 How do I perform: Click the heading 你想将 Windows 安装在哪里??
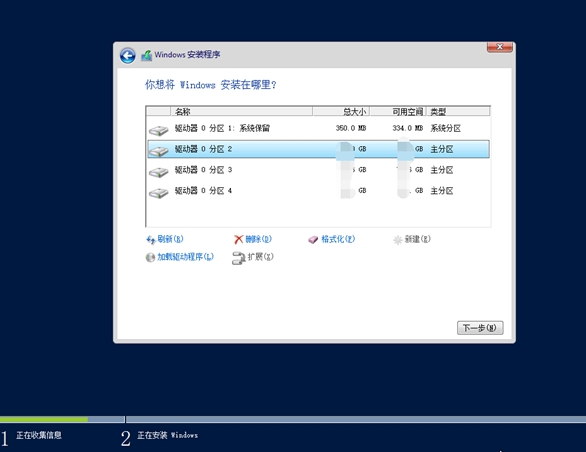pos(211,85)
